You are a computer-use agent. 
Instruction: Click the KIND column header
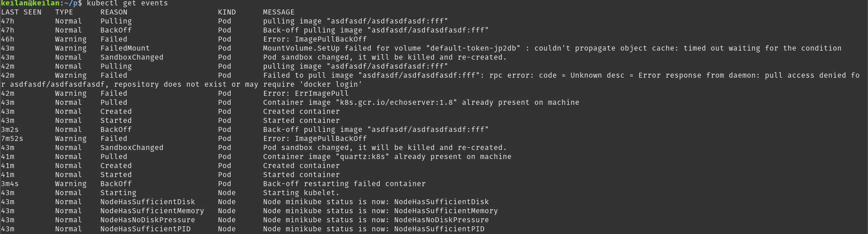227,12
